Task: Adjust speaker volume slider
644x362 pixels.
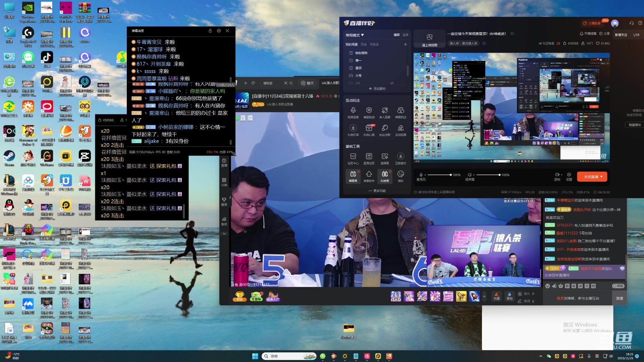Action: click(x=488, y=175)
